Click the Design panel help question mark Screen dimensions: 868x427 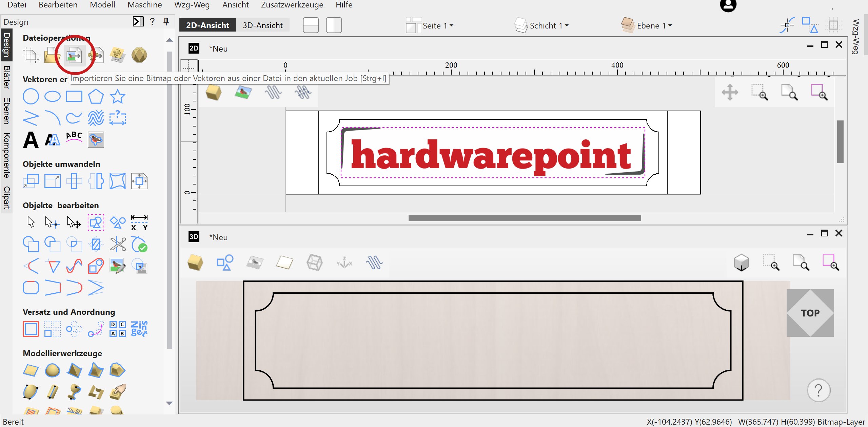point(152,22)
